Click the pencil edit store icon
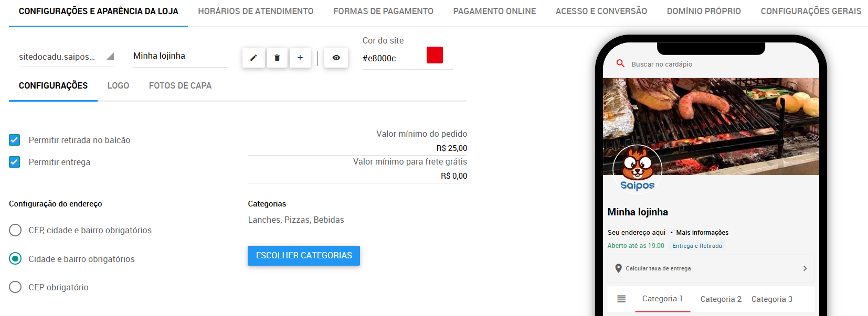868x316 pixels. click(253, 58)
